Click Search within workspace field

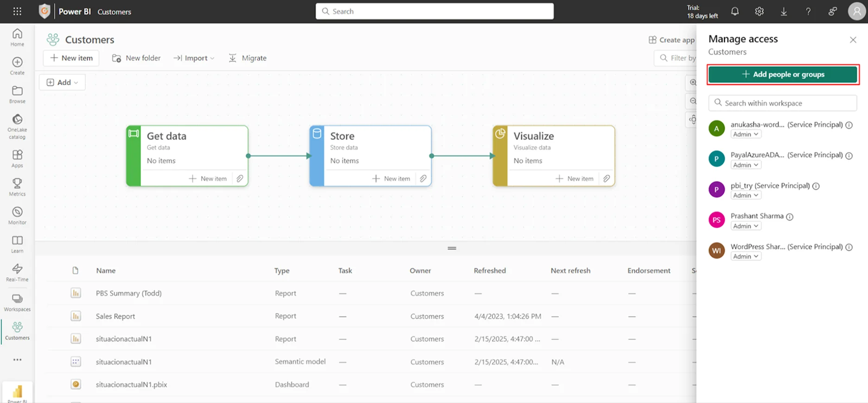783,103
